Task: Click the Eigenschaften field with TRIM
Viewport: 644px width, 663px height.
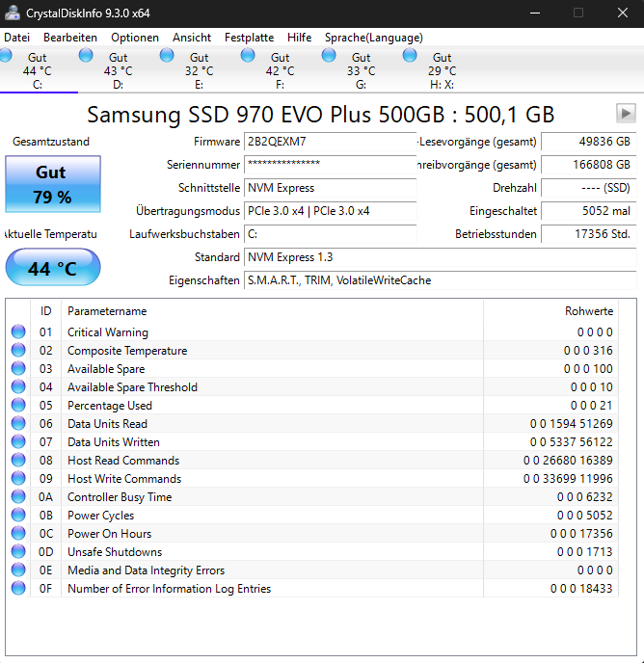Action: 440,280
